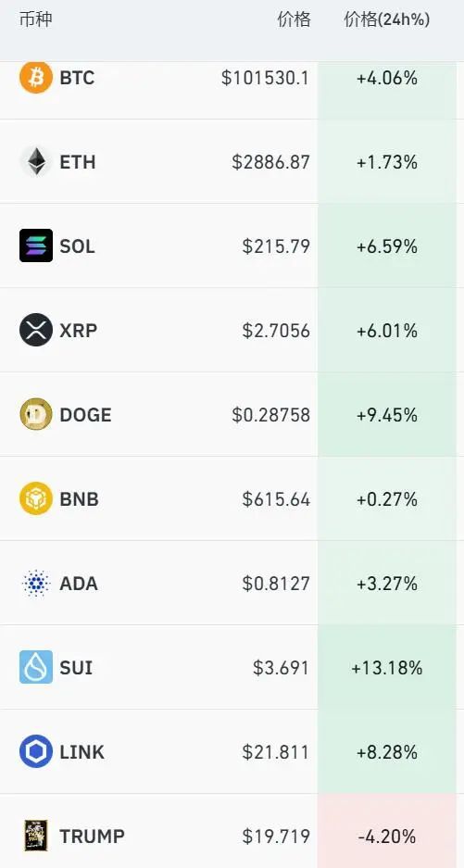Click the BNB yellow cube icon

36,498
